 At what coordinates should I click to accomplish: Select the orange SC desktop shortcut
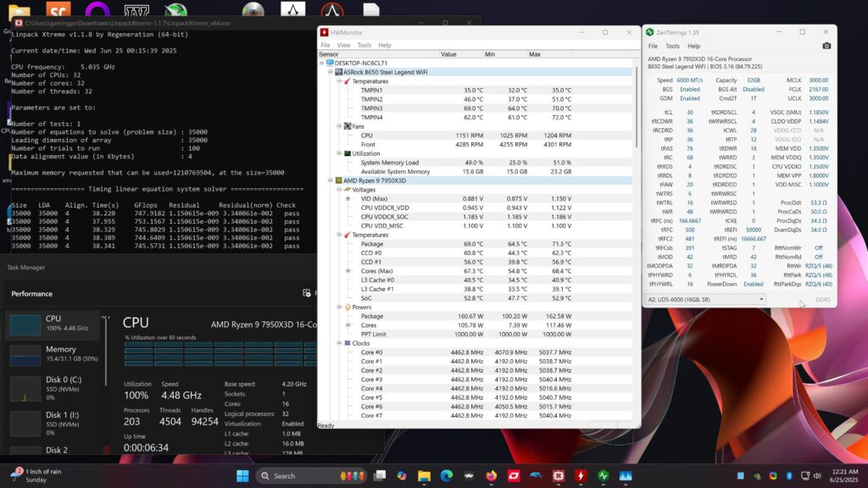click(58, 10)
